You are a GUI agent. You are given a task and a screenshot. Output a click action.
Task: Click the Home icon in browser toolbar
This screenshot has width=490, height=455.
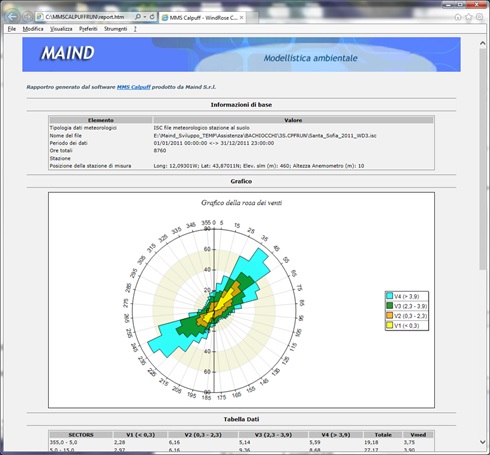click(458, 17)
